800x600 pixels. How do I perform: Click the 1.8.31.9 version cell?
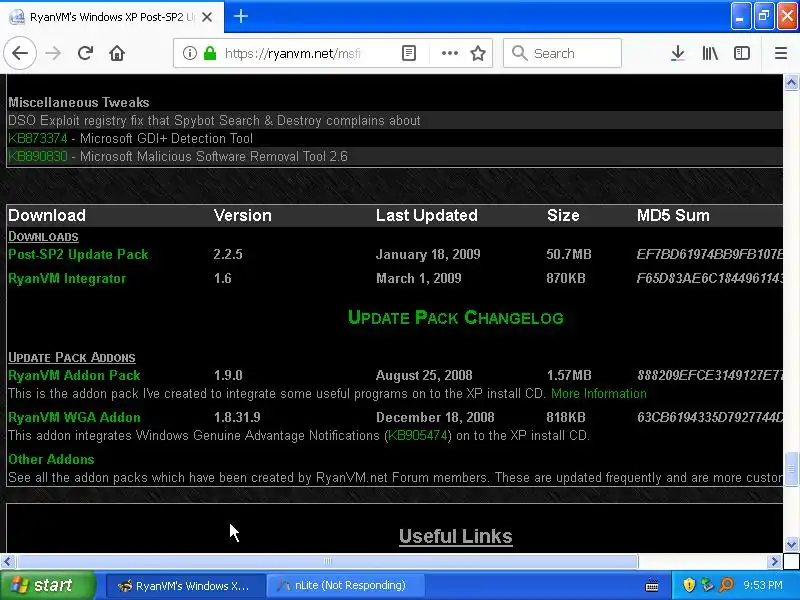237,417
